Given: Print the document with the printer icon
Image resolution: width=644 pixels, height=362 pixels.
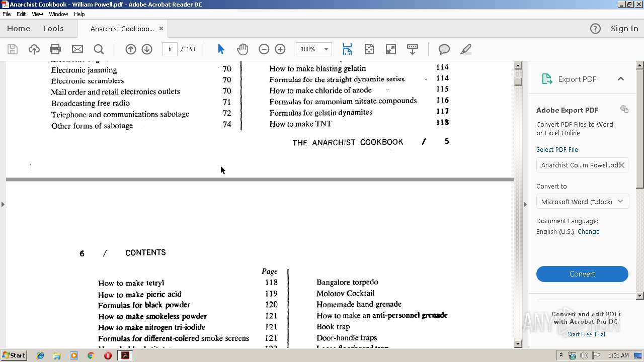Looking at the screenshot, I should pyautogui.click(x=55, y=49).
